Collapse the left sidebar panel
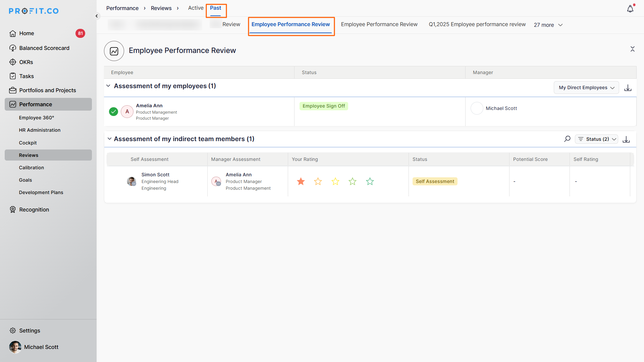 coord(97,16)
